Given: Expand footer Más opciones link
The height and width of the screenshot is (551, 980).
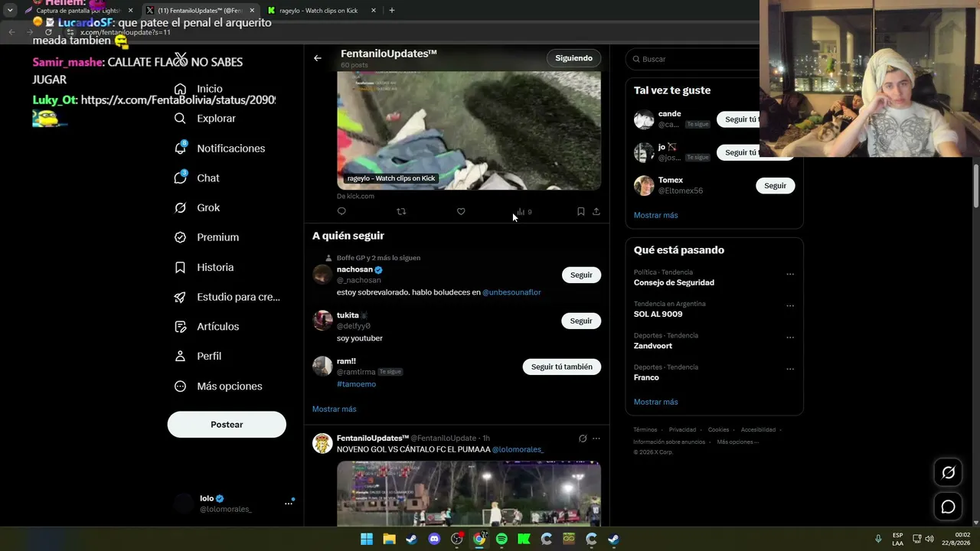Looking at the screenshot, I should pos(738,442).
